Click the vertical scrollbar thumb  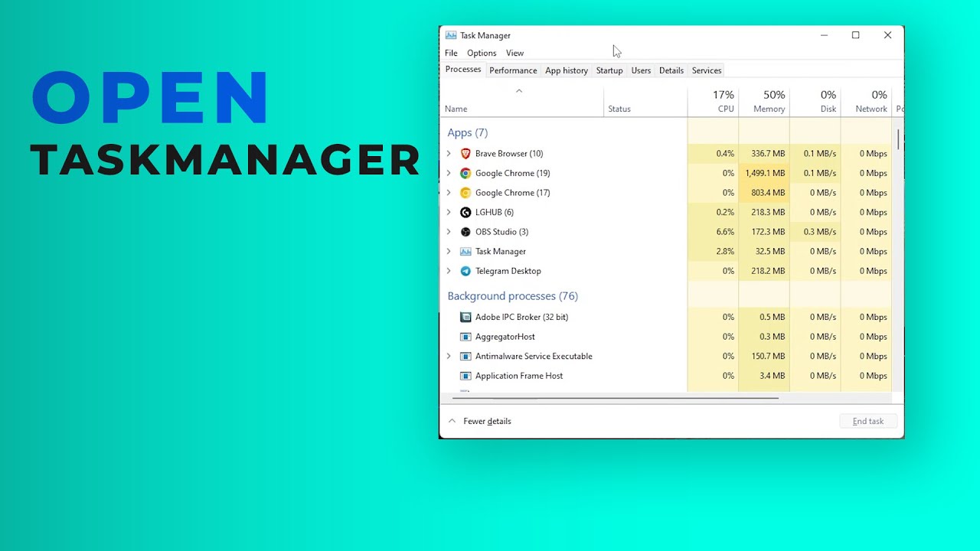pos(898,139)
